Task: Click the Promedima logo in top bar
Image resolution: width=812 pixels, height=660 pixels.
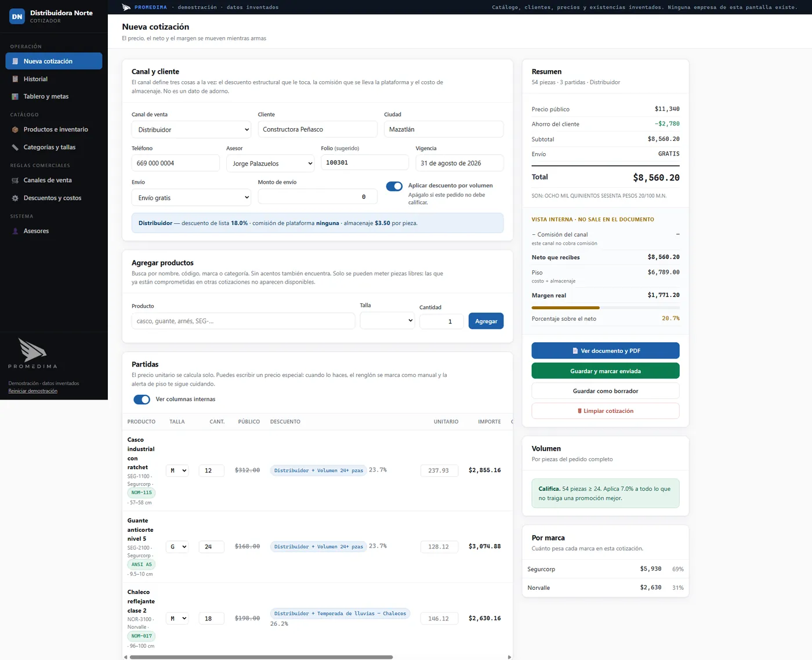Action: 126,7
